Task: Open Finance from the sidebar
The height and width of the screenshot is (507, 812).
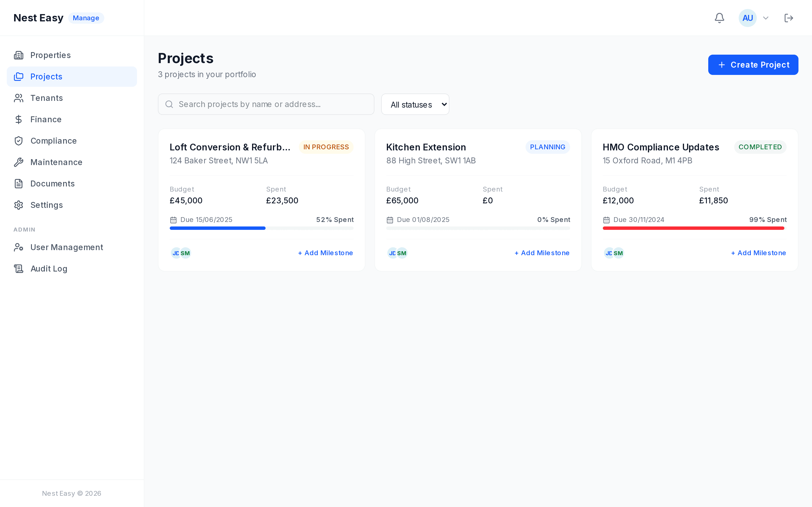Action: (46, 119)
